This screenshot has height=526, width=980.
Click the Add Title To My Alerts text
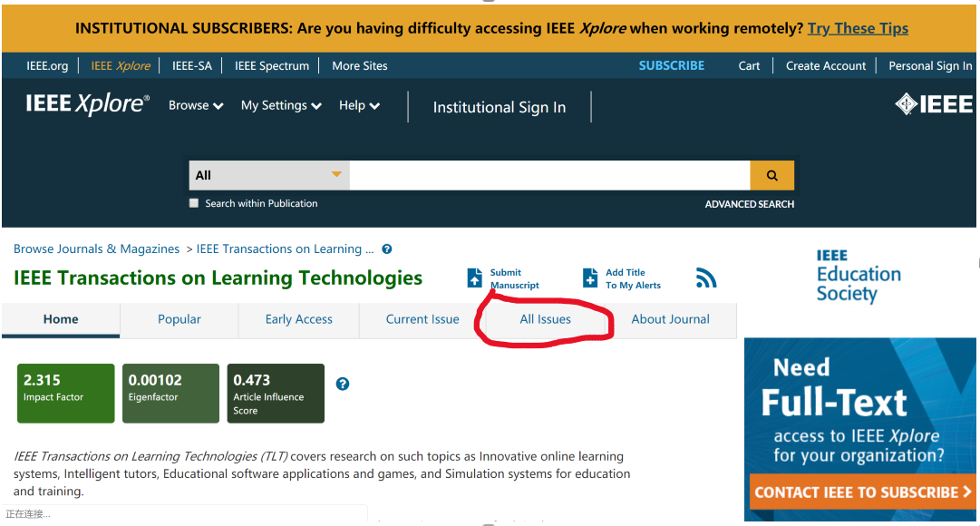click(x=633, y=279)
